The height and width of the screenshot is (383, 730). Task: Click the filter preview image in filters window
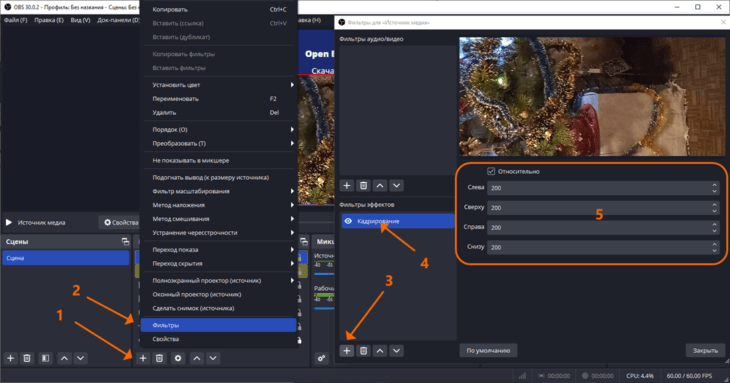coord(591,96)
